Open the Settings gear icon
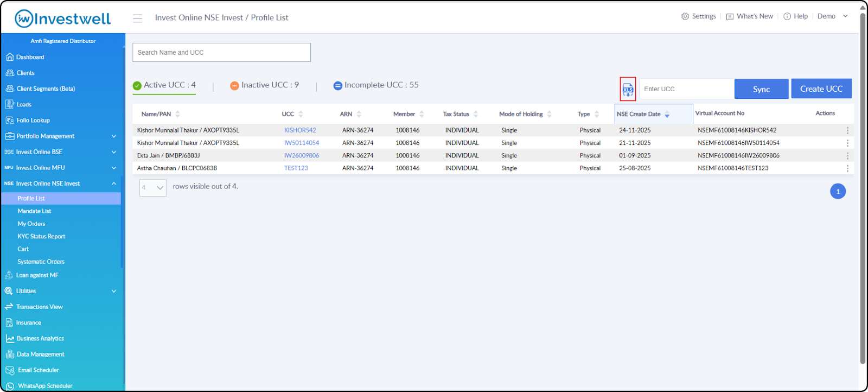Screen dimensions: 868x392 point(685,16)
